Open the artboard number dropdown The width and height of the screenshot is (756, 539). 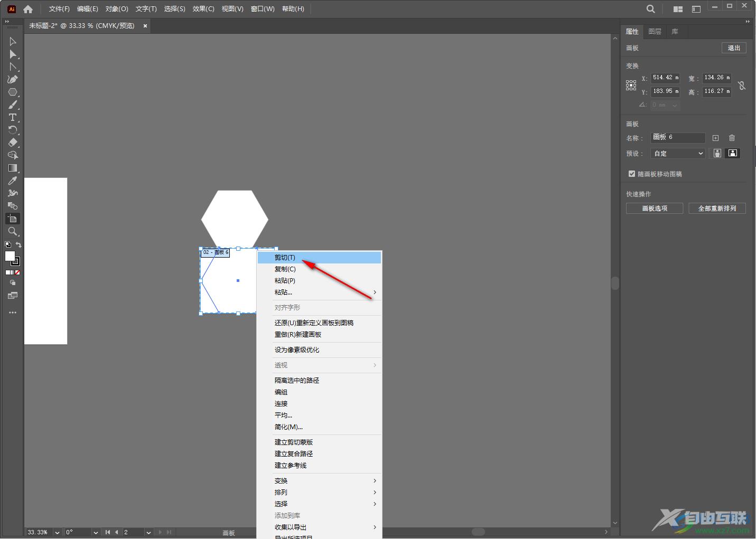click(x=148, y=532)
